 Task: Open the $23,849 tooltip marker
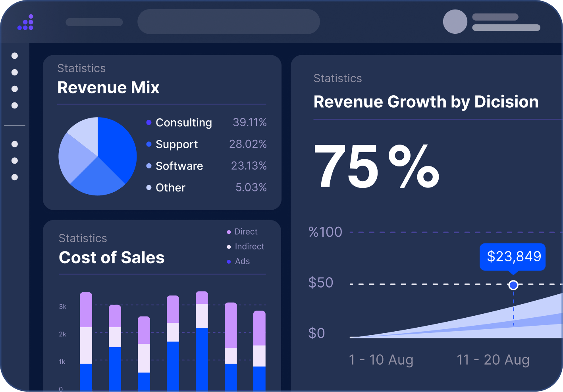[513, 257]
